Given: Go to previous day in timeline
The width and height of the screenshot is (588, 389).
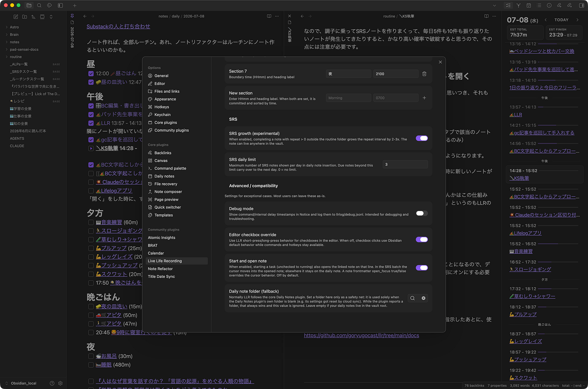Looking at the screenshot, I should pyautogui.click(x=546, y=20).
